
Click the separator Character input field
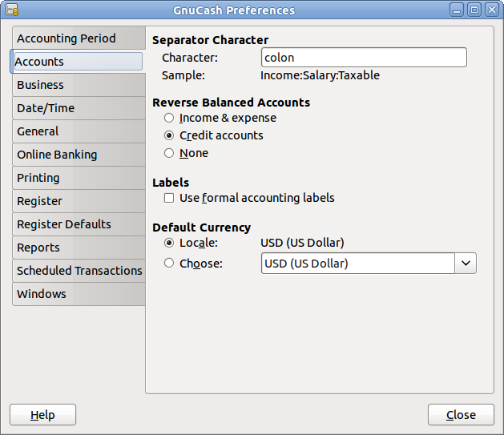click(x=364, y=58)
